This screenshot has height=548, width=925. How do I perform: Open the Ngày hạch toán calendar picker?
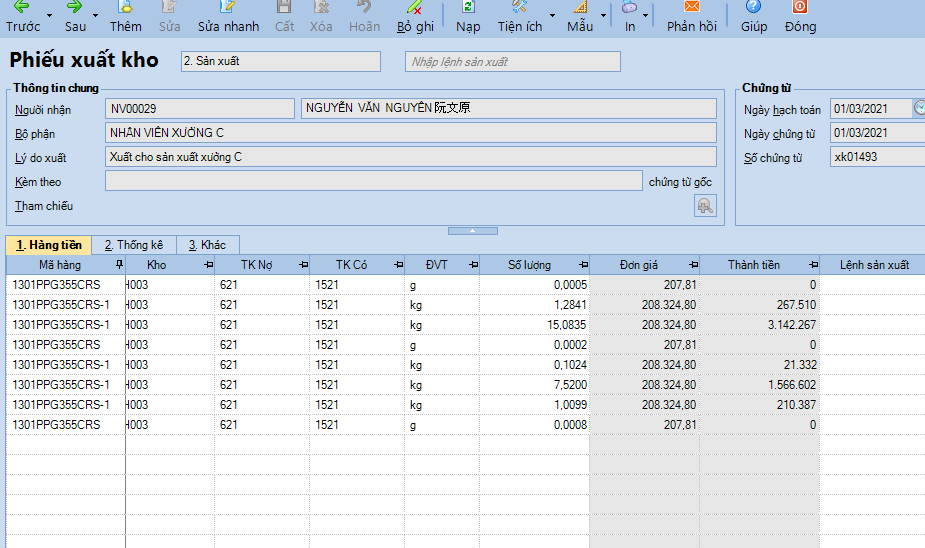click(x=919, y=108)
